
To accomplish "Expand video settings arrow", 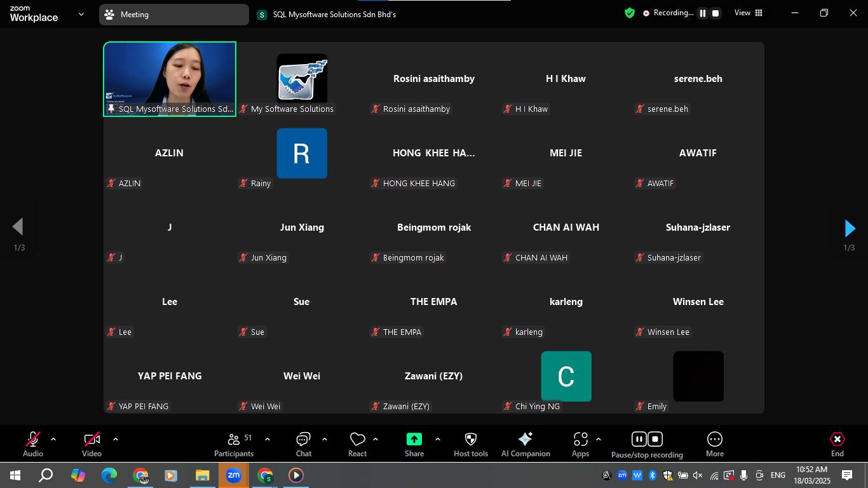I will point(116,439).
